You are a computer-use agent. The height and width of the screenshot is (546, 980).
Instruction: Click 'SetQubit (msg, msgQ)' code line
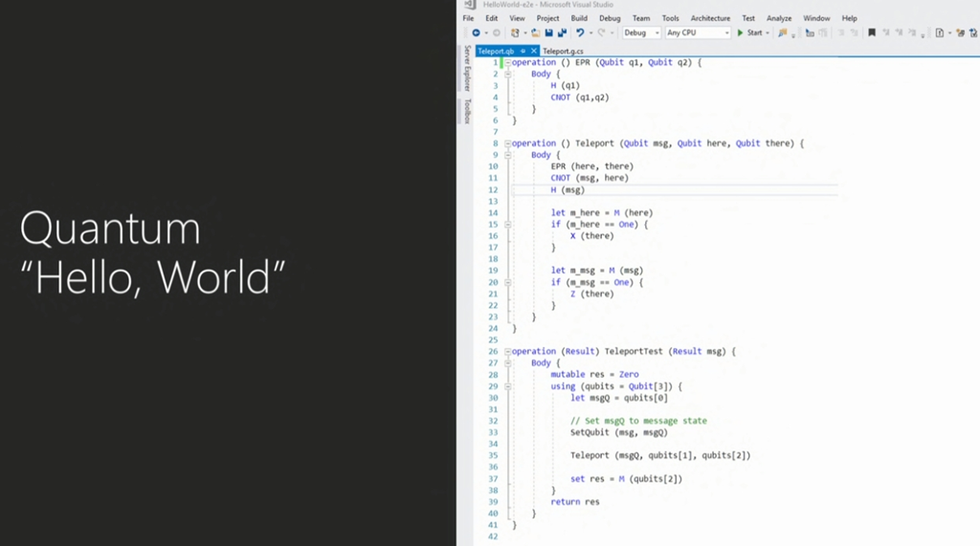(x=619, y=432)
